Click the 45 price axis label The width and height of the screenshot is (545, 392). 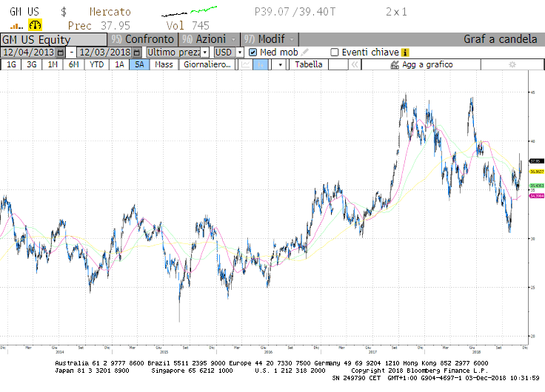[532, 92]
